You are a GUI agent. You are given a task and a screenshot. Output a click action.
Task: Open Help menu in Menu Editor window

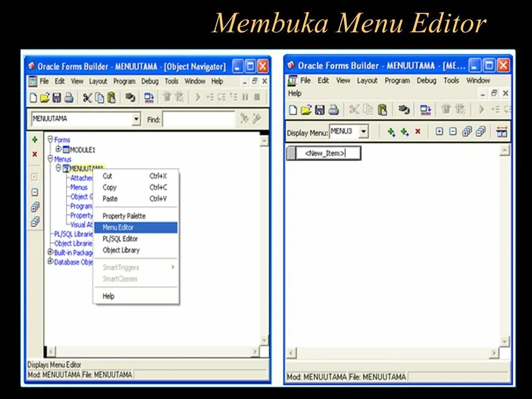point(294,93)
